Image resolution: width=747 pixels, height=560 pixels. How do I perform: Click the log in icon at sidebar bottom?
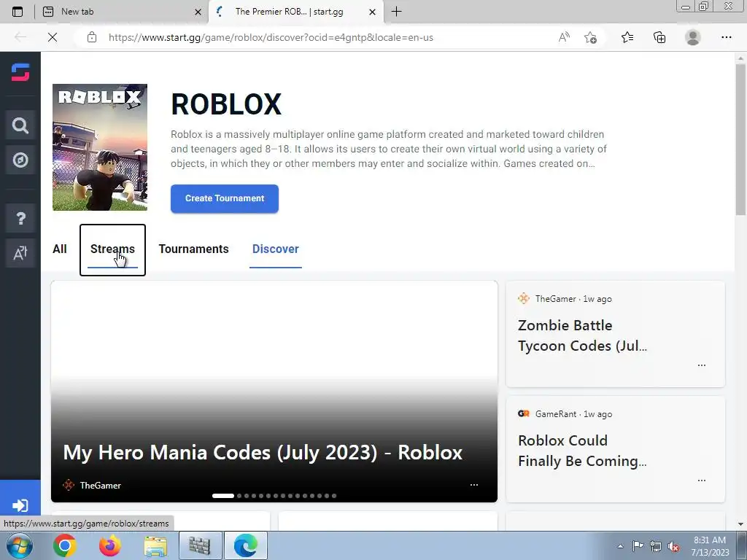(20, 505)
